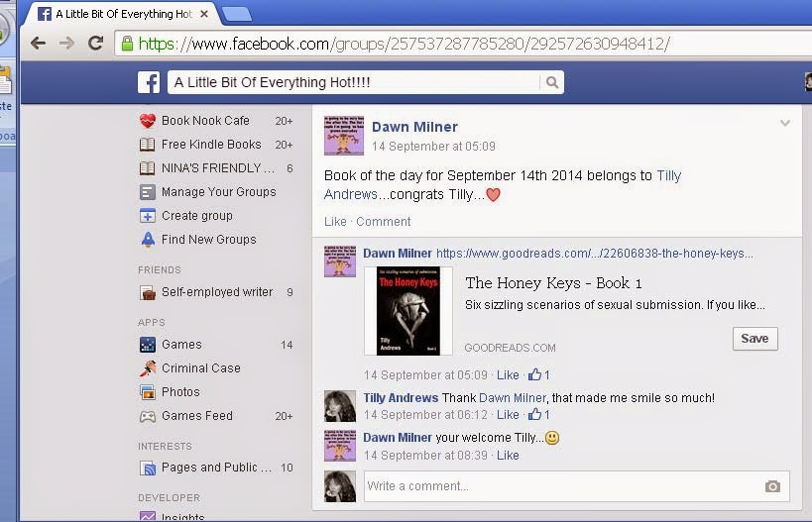Click the browser back arrow
812x522 pixels.
[x=38, y=43]
